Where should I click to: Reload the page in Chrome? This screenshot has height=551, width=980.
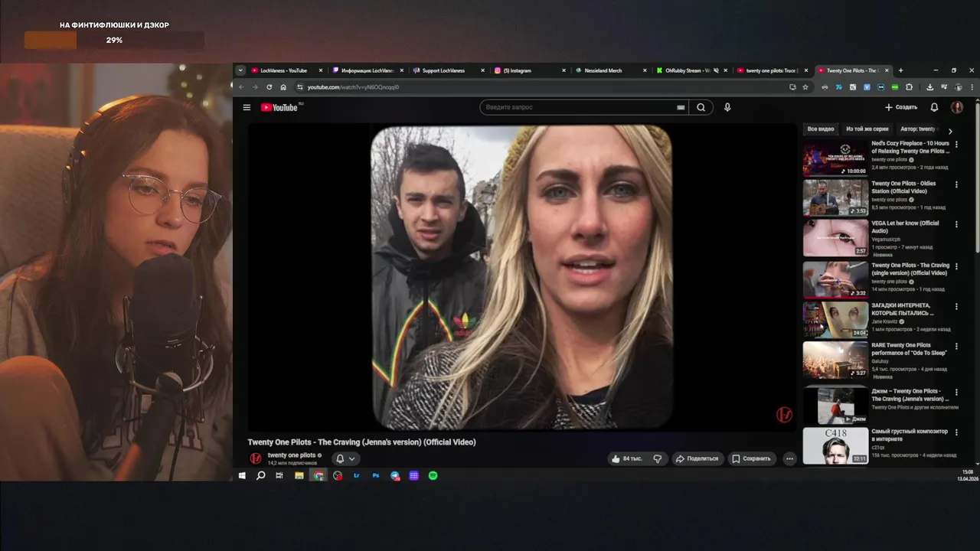click(x=269, y=87)
